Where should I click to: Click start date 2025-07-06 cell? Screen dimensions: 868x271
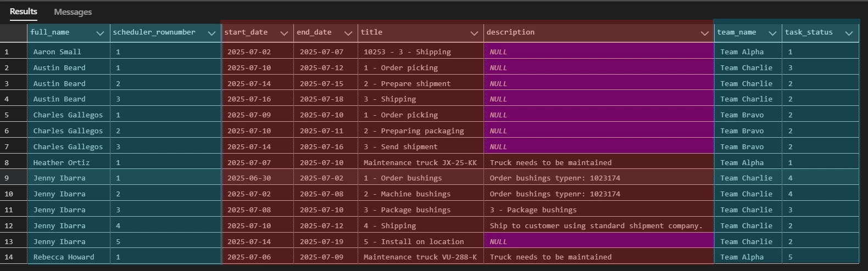tap(257, 257)
